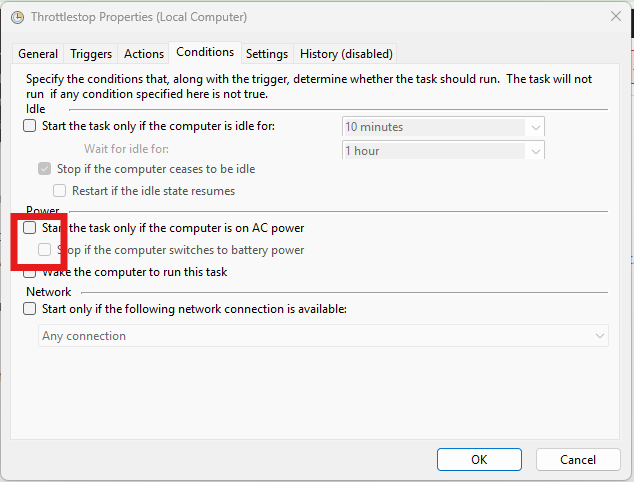Expand the 1 hour wait for idle dropdown
The width and height of the screenshot is (634, 482).
tap(443, 150)
